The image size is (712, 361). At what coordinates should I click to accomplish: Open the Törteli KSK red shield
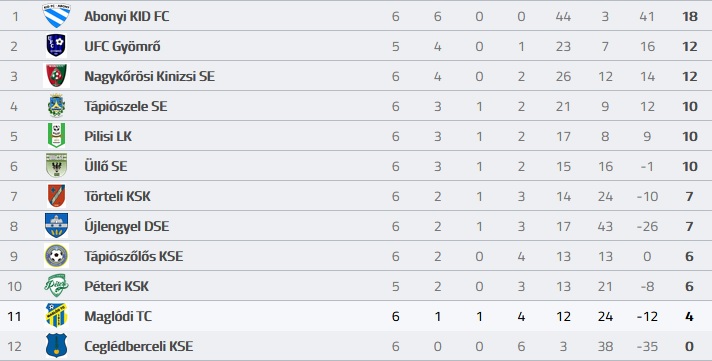[x=56, y=196]
